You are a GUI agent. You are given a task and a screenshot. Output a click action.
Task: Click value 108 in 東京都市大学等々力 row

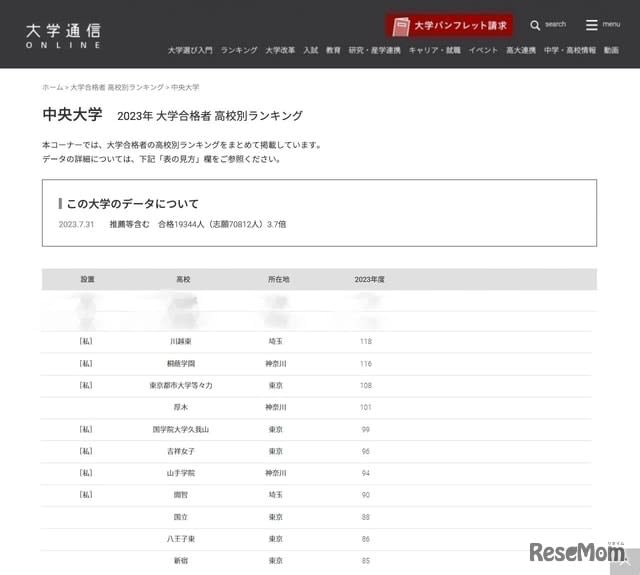(366, 385)
